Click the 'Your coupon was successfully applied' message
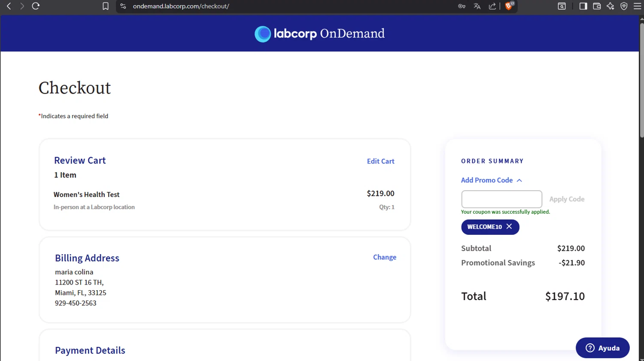 [x=505, y=212]
